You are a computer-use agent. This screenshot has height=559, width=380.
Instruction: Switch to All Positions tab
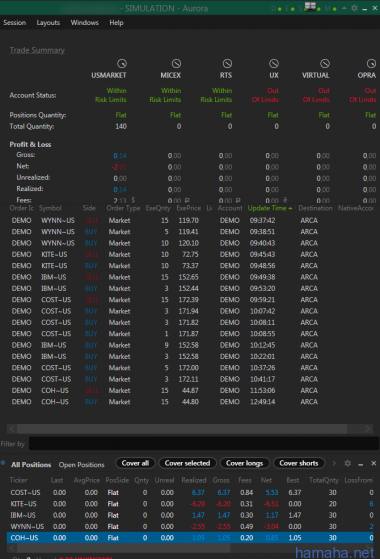pos(31,465)
